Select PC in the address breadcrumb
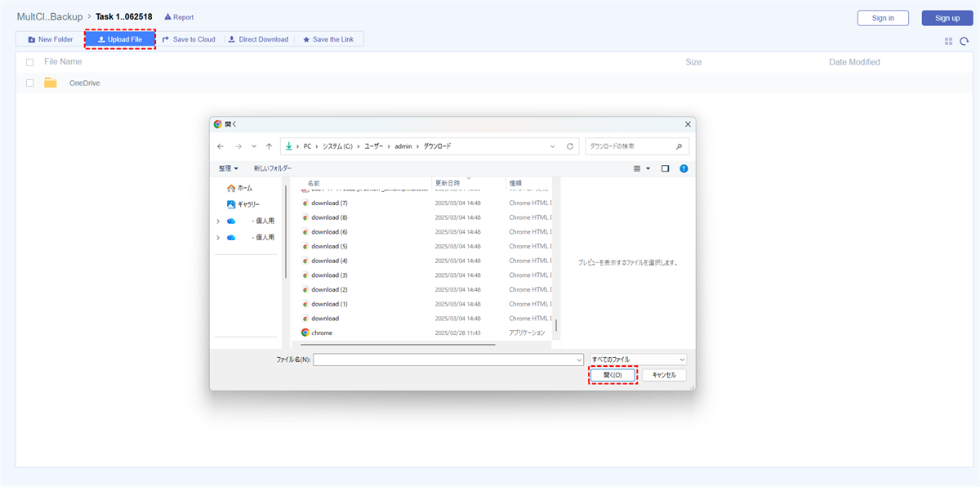 click(x=308, y=146)
